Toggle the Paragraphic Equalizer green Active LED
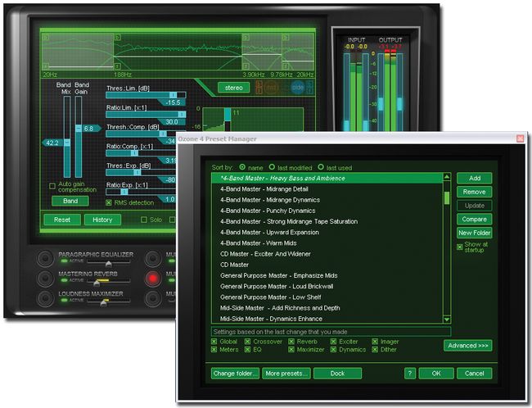Screen dimensions: 532x408 pos(64,261)
